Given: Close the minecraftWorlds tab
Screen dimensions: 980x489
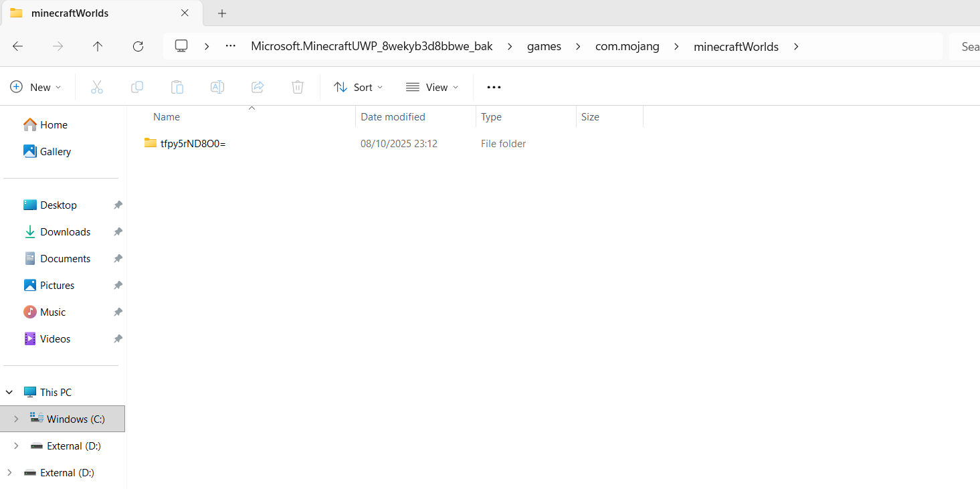Looking at the screenshot, I should [x=185, y=13].
